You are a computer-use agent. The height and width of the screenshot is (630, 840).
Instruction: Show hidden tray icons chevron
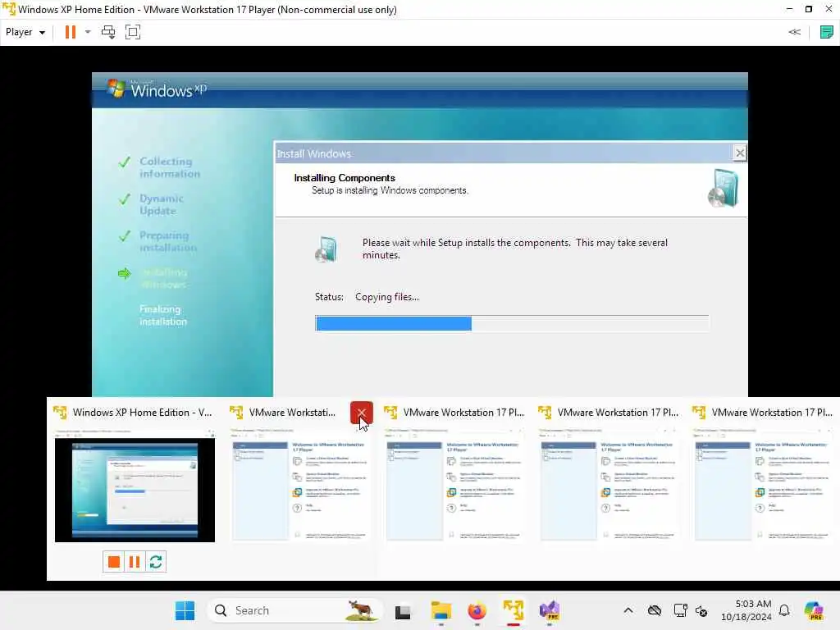[628, 610]
